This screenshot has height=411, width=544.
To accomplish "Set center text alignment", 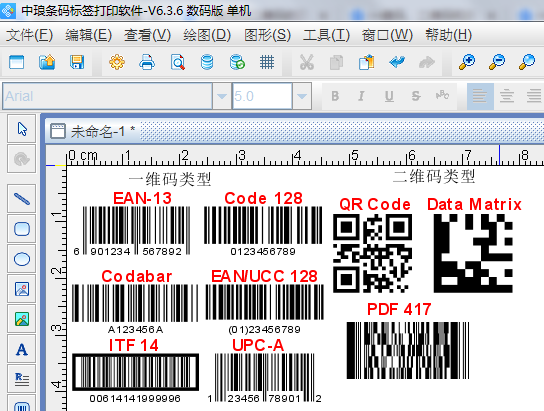I will pos(507,96).
